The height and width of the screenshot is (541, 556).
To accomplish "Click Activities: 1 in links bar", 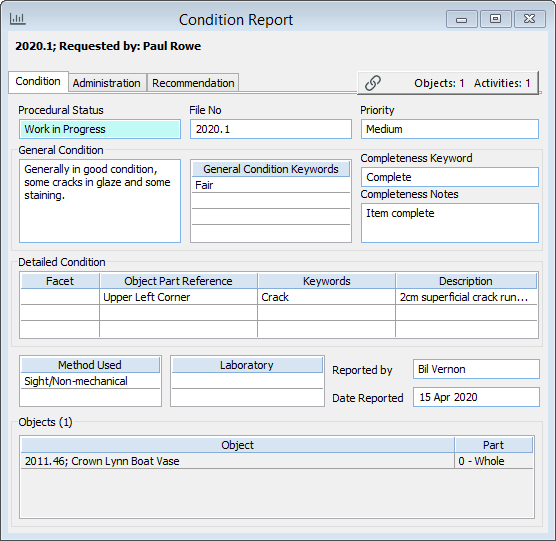I will (502, 83).
